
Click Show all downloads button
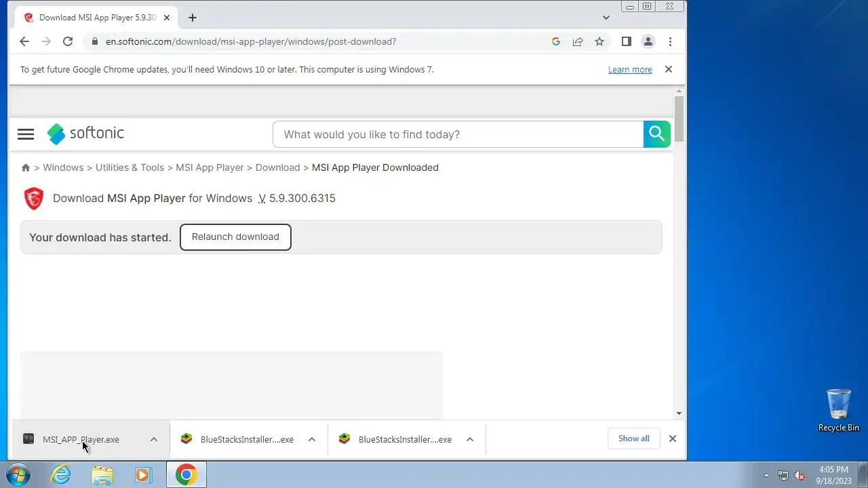(x=634, y=439)
